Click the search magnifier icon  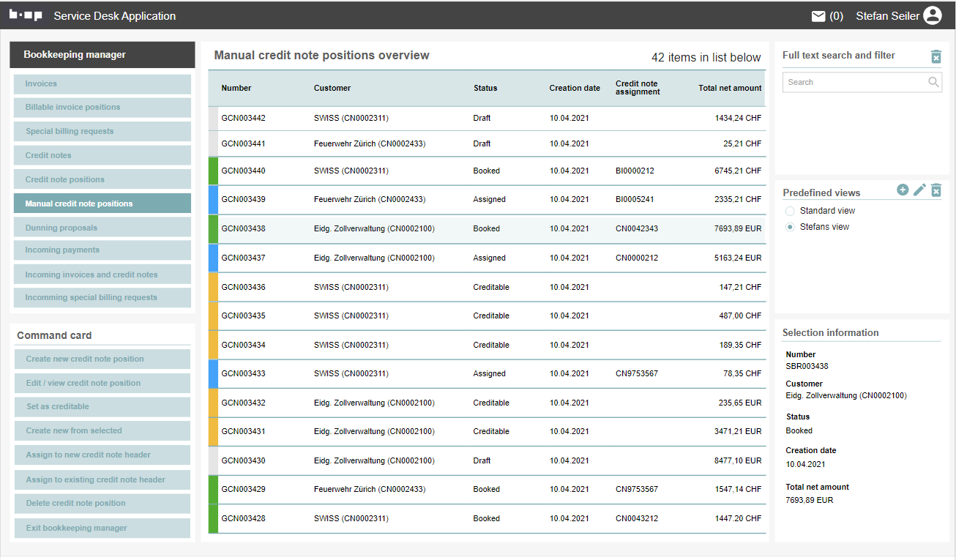933,82
